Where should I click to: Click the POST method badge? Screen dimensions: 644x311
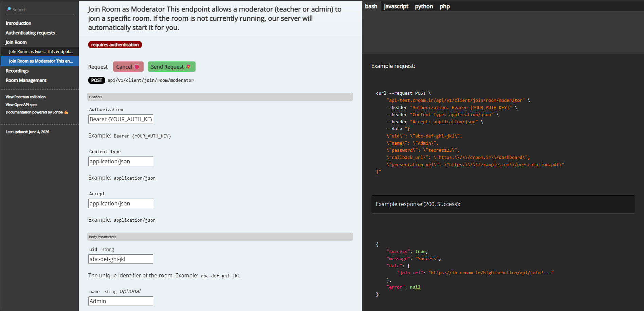(x=97, y=80)
